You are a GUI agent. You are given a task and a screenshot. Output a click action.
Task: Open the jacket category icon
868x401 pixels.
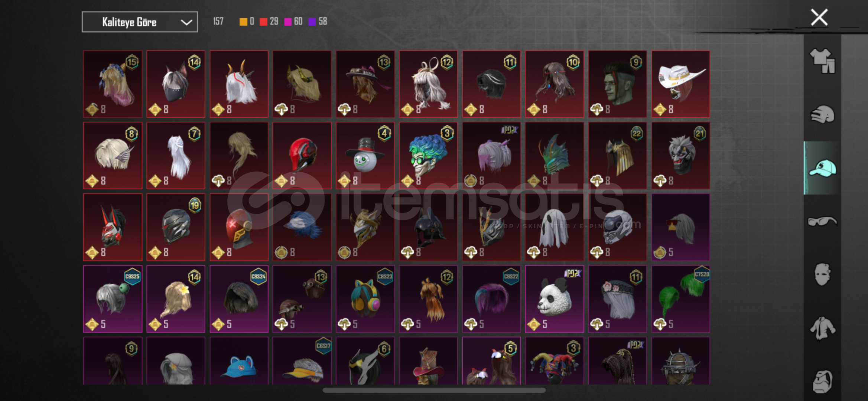coord(822,328)
